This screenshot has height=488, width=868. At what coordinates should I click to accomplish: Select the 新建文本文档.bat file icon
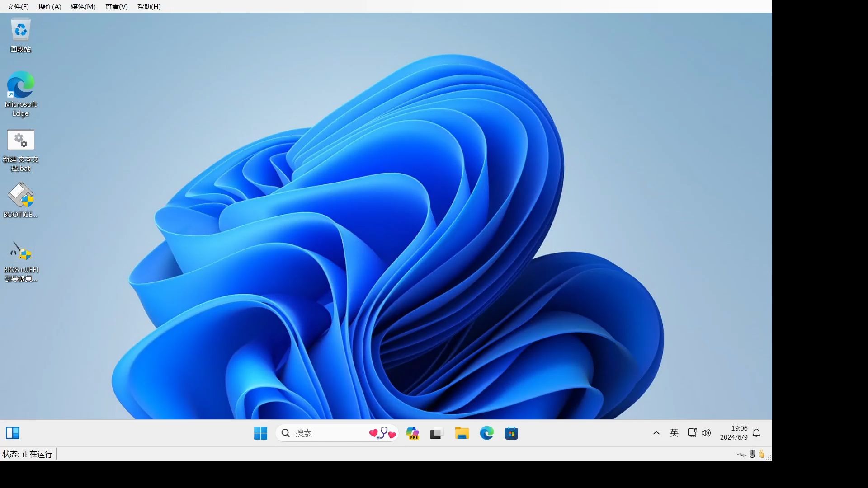coord(21,151)
